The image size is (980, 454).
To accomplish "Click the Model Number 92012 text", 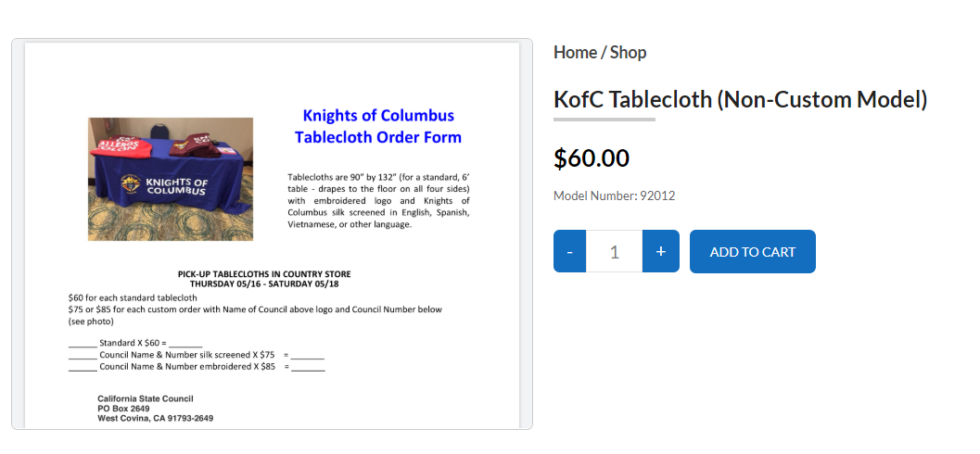I will pyautogui.click(x=614, y=195).
